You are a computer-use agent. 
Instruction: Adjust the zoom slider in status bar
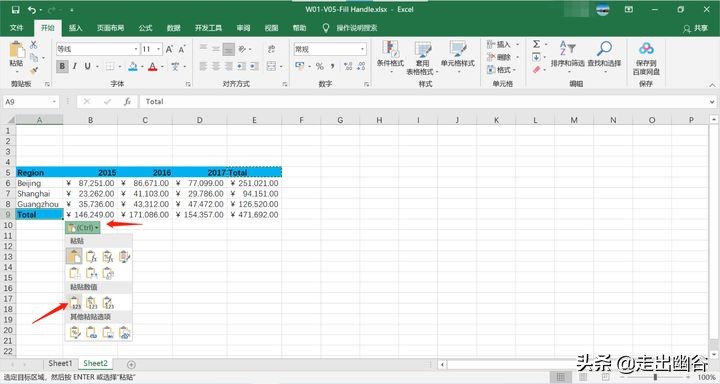655,377
